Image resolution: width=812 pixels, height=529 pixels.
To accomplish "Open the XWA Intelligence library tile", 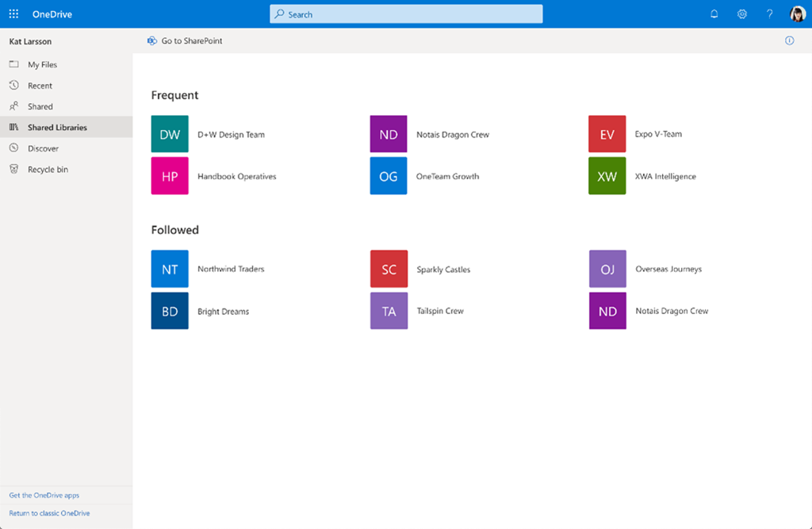I will (607, 176).
